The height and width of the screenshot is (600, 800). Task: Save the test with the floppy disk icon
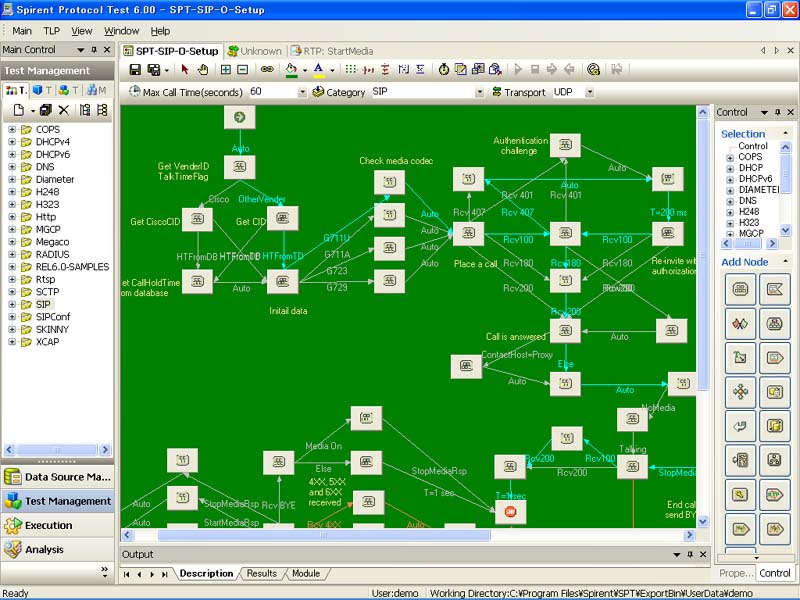(135, 69)
